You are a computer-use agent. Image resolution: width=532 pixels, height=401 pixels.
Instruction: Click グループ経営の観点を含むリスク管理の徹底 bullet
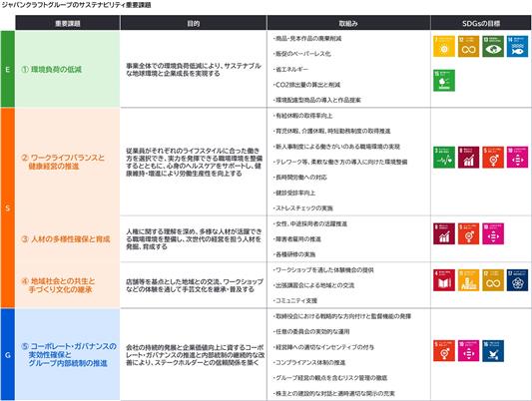(330, 378)
